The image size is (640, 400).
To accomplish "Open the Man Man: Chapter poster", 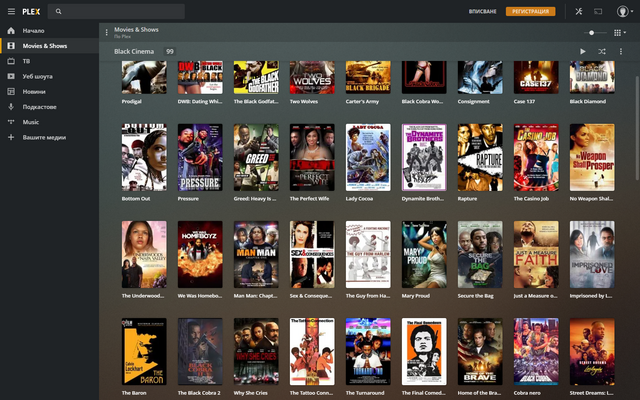I will coord(256,254).
